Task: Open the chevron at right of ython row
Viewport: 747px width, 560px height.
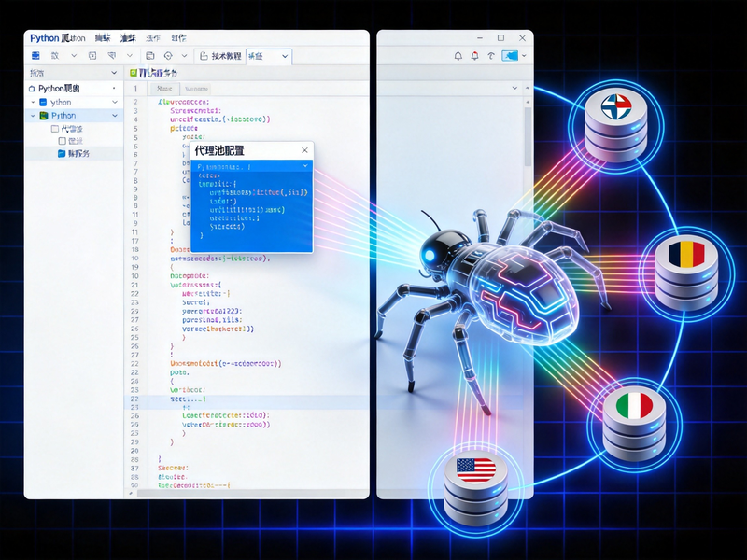Action: click(x=114, y=102)
